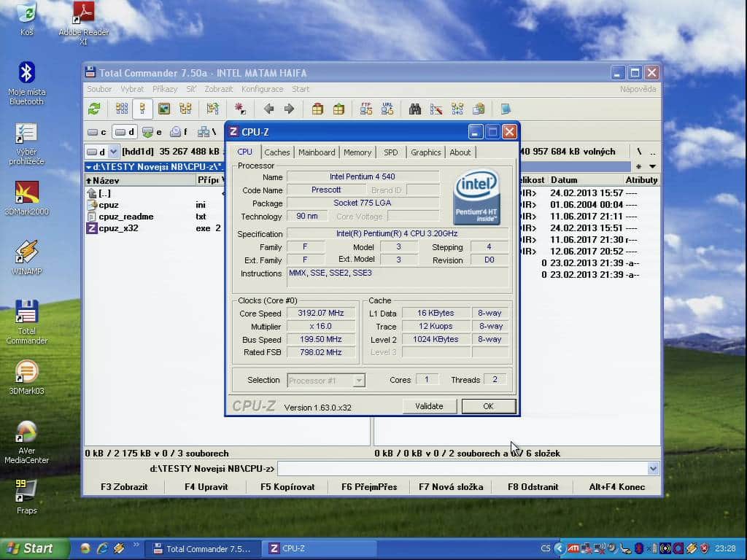Click the F4 Upravit button

click(x=206, y=486)
